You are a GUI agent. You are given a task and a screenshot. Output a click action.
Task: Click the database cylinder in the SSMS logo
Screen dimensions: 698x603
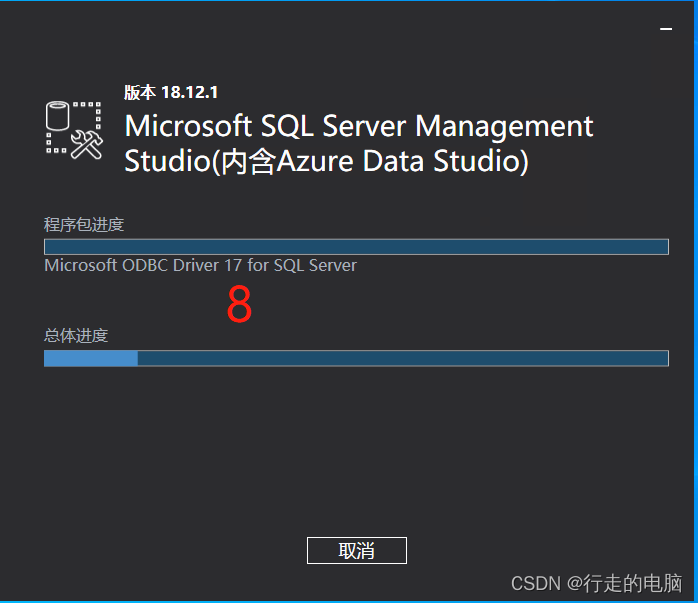tap(57, 116)
